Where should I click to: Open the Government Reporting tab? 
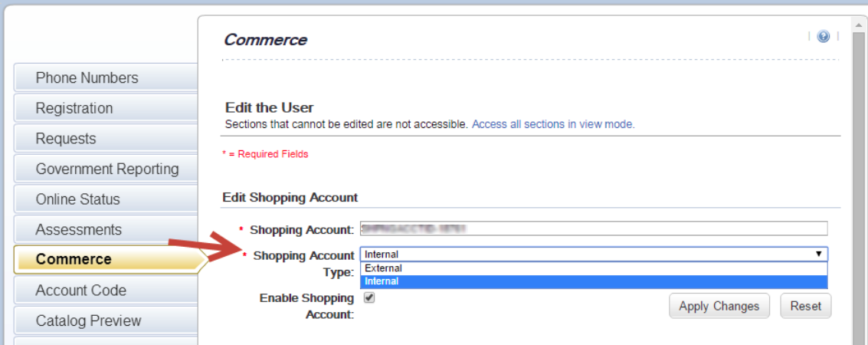(x=106, y=169)
